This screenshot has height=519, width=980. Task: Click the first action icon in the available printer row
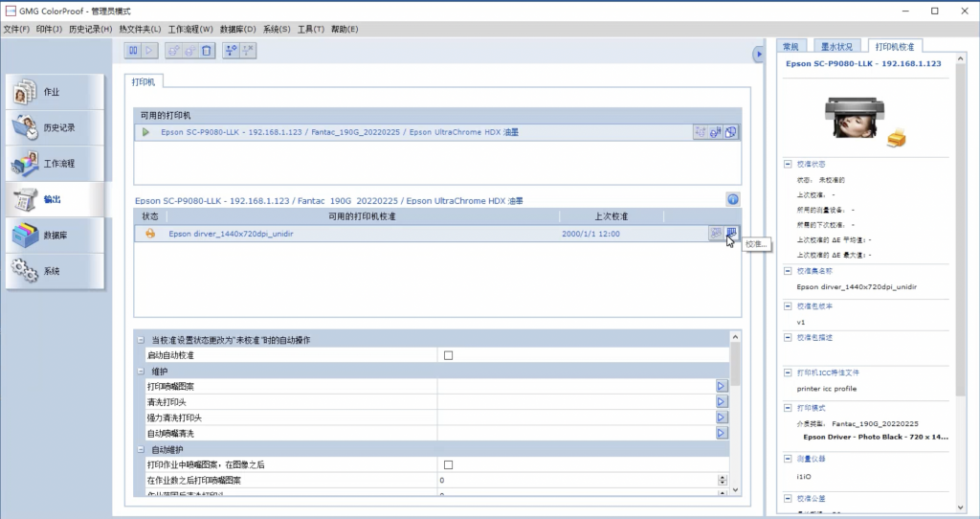pos(701,132)
